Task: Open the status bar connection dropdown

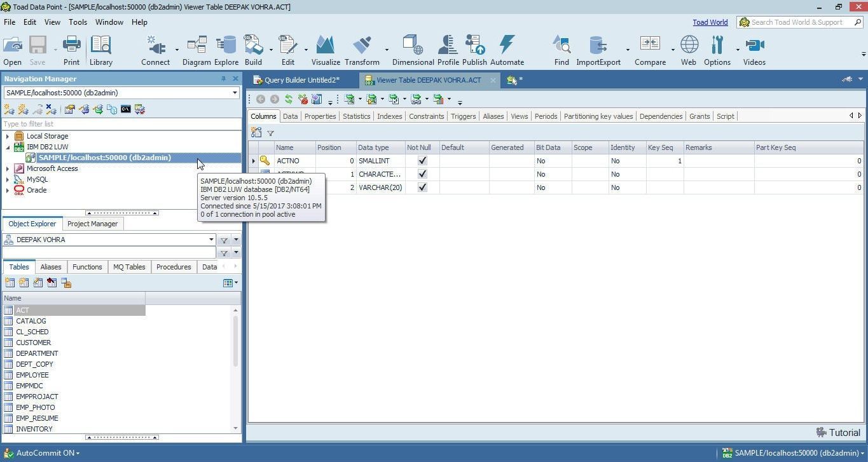Action: (x=863, y=453)
